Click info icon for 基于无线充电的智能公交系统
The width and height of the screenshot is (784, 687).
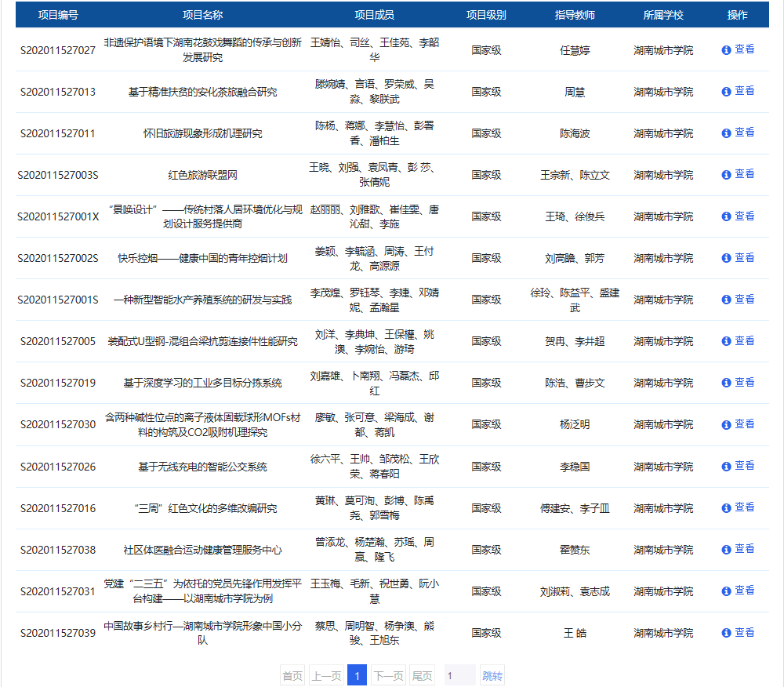726,466
